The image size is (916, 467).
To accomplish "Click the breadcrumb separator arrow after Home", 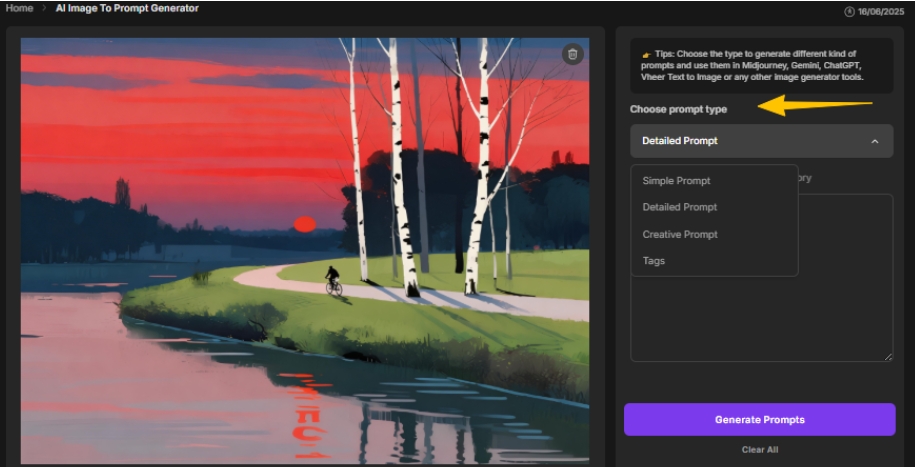I will pos(43,8).
